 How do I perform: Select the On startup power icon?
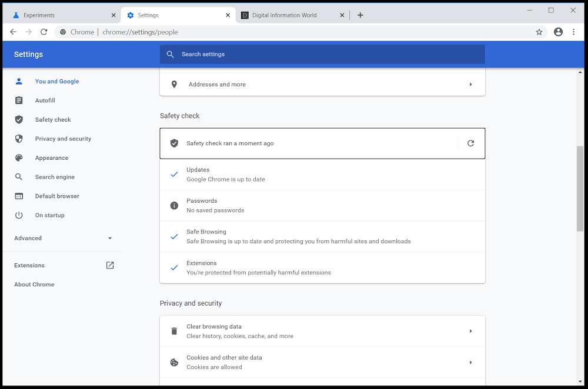(18, 214)
